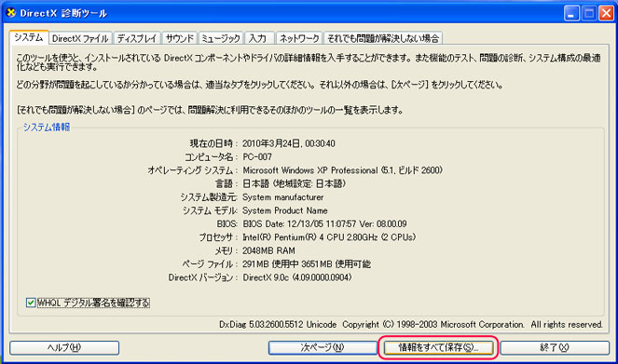This screenshot has height=364, width=618.
Task: Switch to the ミュージック tab
Action: pos(221,38)
